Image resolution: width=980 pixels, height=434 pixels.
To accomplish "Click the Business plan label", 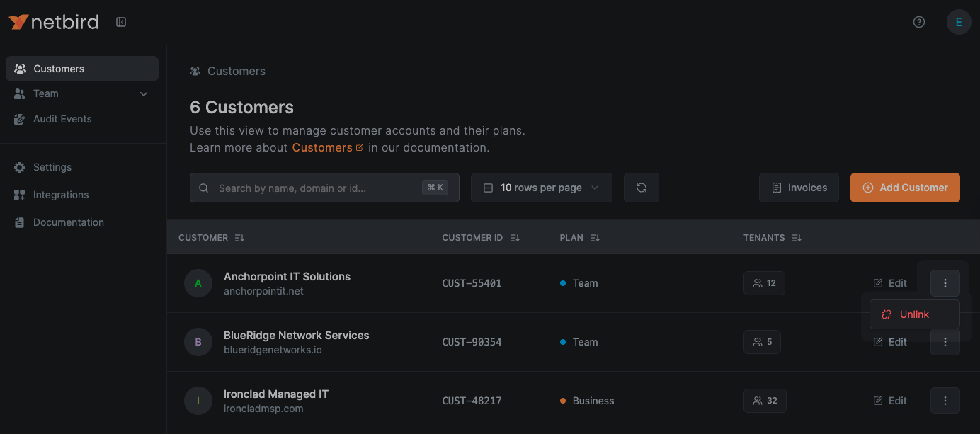I will (593, 401).
